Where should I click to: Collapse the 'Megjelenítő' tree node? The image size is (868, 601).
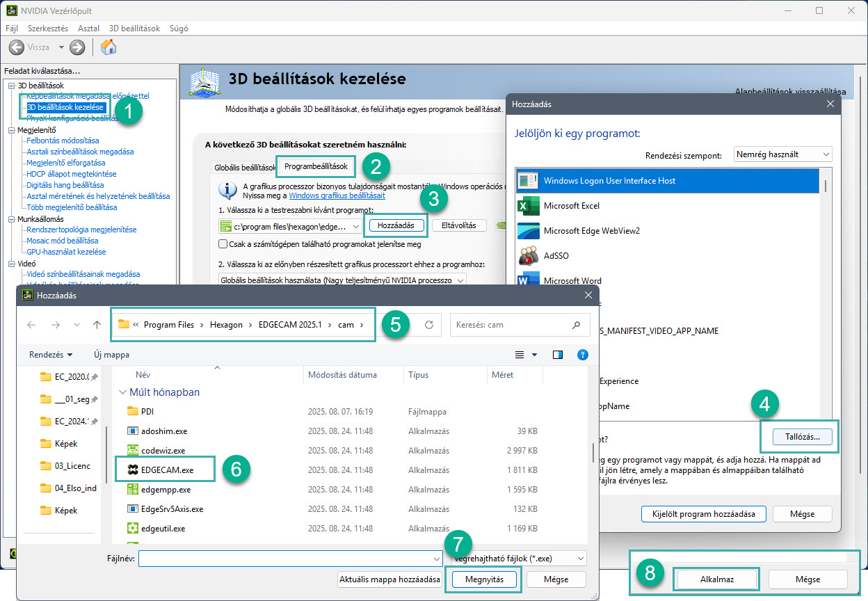pyautogui.click(x=11, y=129)
